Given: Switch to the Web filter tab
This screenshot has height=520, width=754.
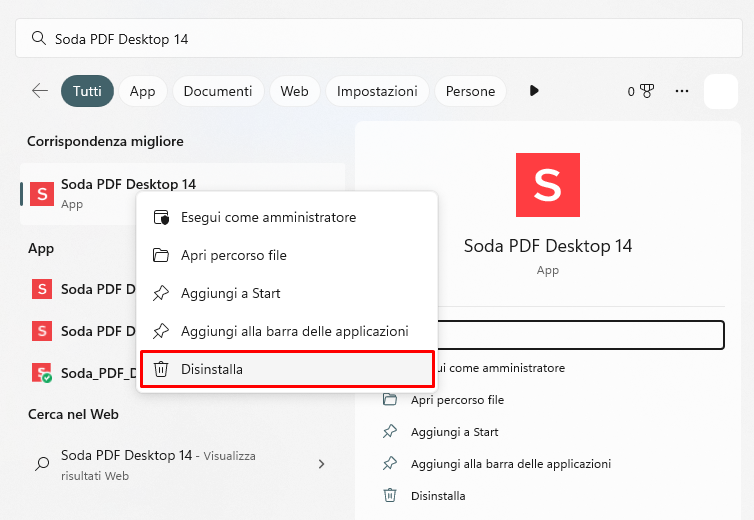Looking at the screenshot, I should click(294, 91).
